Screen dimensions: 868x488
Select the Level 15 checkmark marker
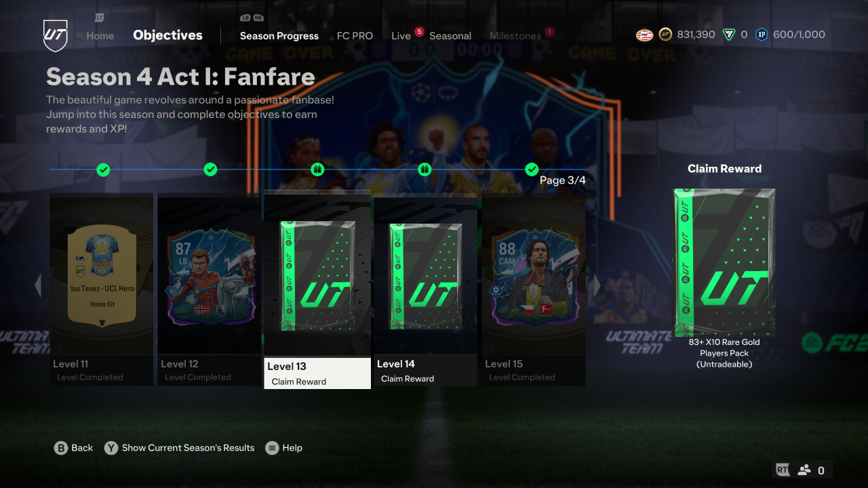coord(532,169)
